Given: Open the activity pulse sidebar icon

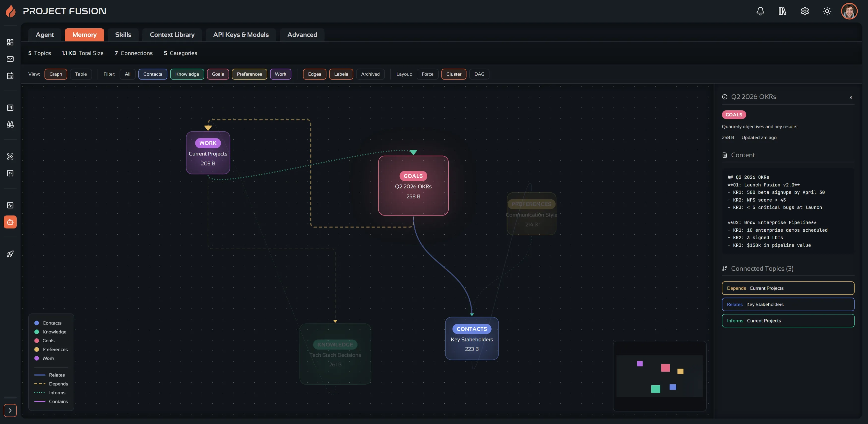Looking at the screenshot, I should 10,206.
